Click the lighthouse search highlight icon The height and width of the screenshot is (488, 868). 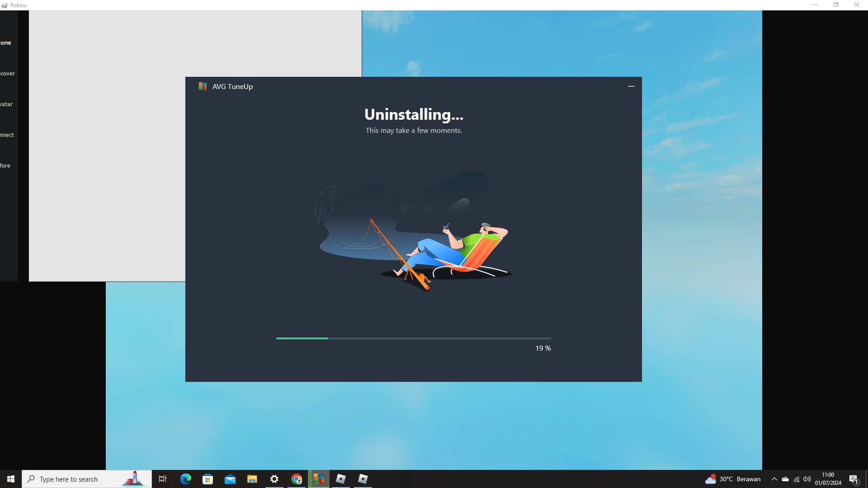[x=133, y=479]
